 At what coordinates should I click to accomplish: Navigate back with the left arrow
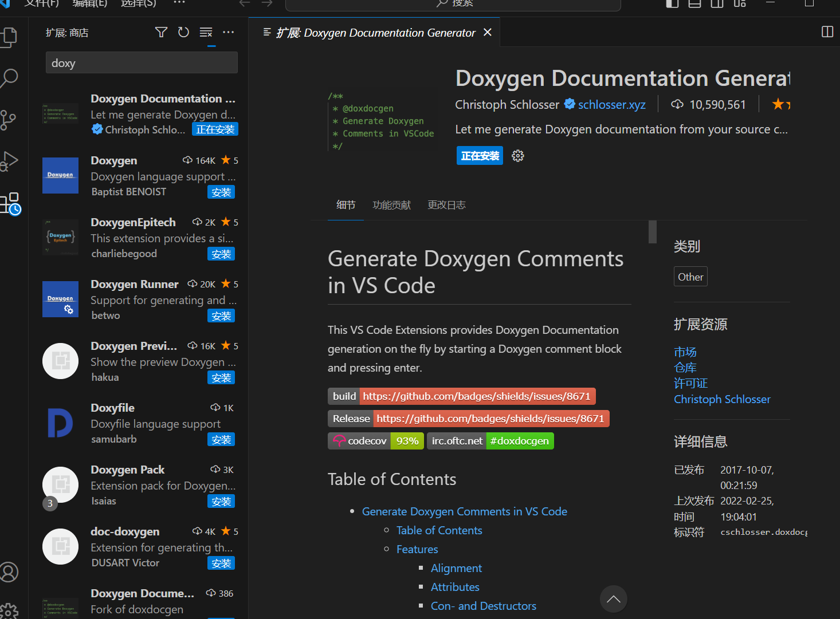click(245, 3)
